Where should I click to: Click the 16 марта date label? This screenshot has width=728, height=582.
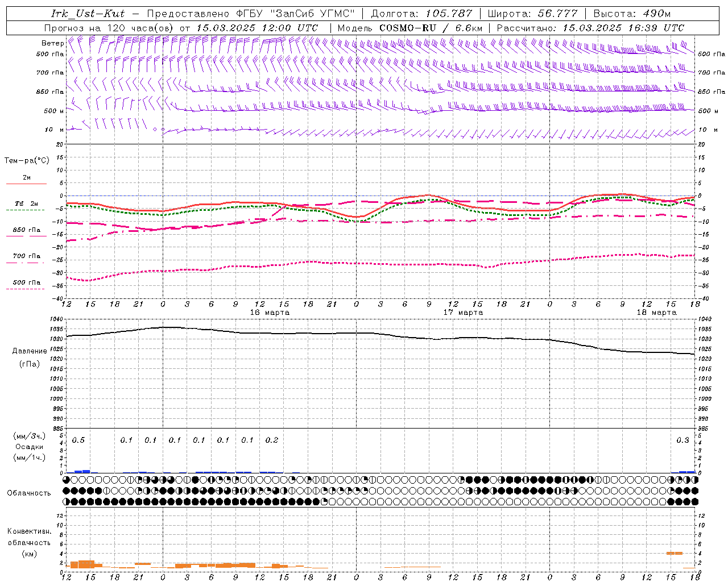(x=270, y=313)
